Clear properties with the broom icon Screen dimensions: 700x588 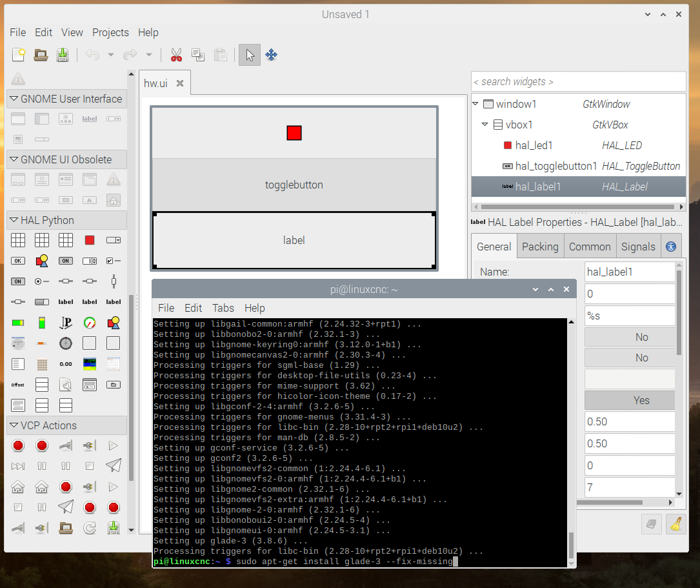[x=676, y=523]
